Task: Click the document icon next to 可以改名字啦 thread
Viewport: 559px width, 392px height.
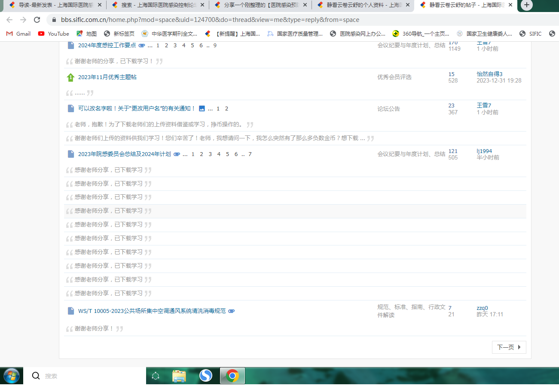Action: pos(70,108)
